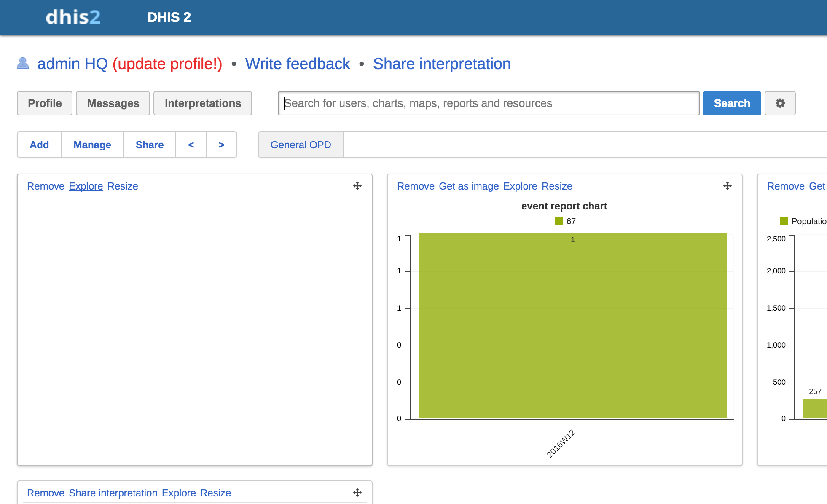827x504 pixels.
Task: Click move handle on first dashboard panel
Action: tap(357, 186)
